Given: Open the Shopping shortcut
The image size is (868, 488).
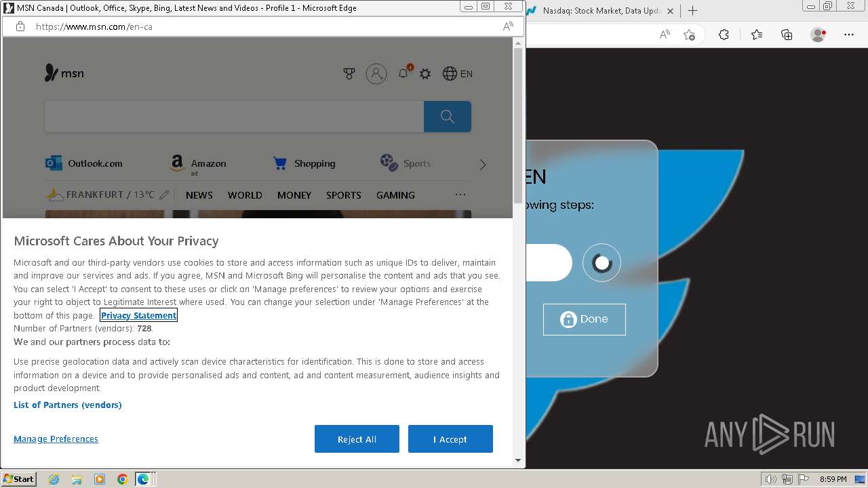Looking at the screenshot, I should tap(304, 163).
